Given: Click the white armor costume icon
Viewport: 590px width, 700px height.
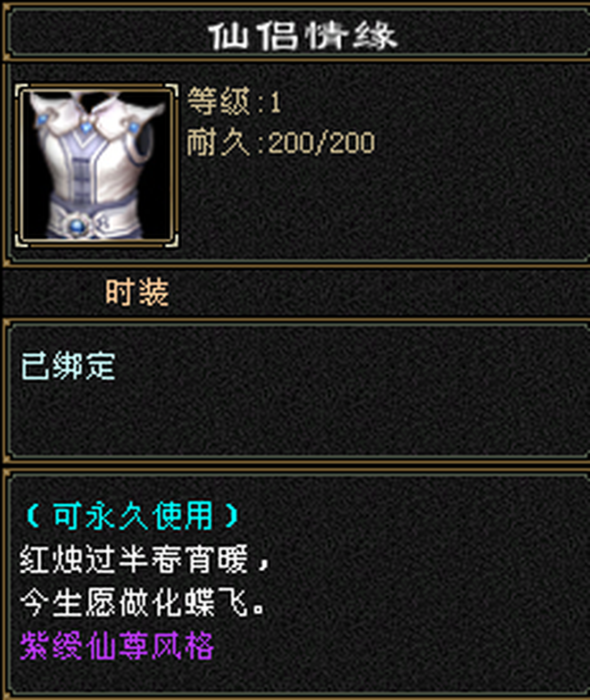Looking at the screenshot, I should (x=96, y=165).
